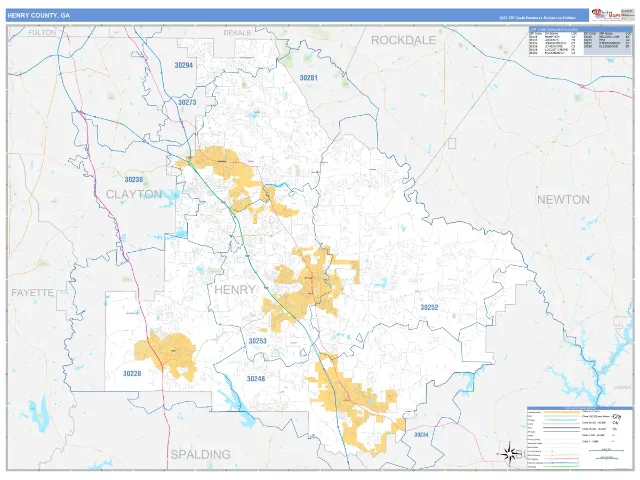Click ZIP code label 30228
The image size is (640, 480).
click(132, 373)
